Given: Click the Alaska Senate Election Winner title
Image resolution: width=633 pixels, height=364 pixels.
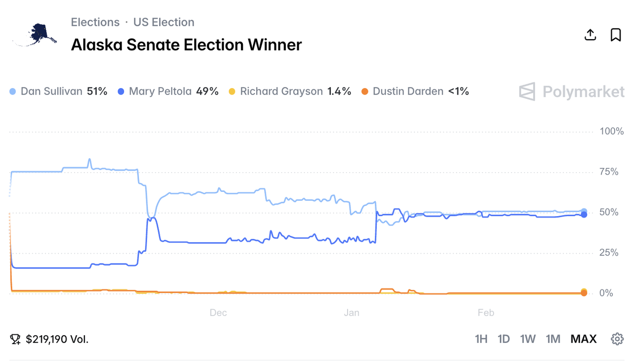Looking at the screenshot, I should coord(186,45).
